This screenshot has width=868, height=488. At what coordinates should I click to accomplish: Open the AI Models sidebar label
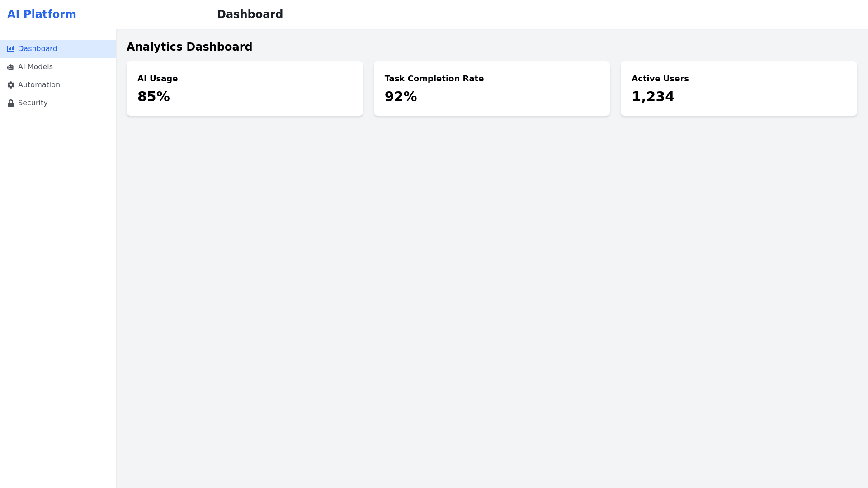point(35,67)
